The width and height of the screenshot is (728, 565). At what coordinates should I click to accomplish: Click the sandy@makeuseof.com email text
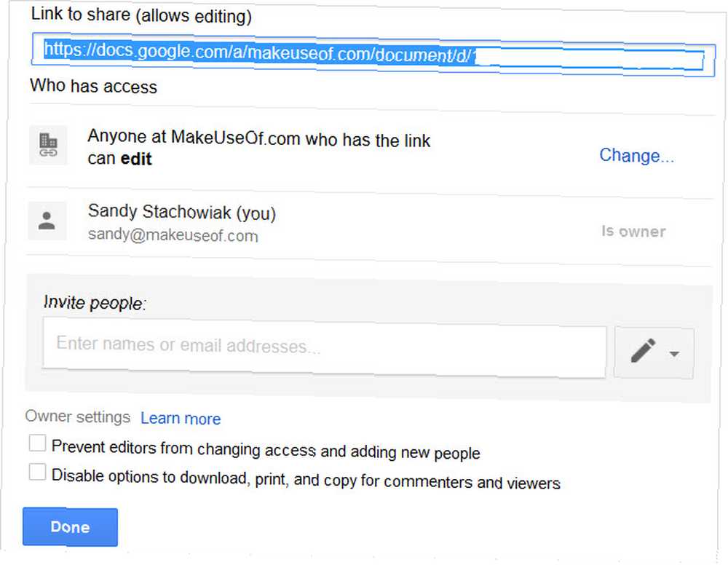173,235
